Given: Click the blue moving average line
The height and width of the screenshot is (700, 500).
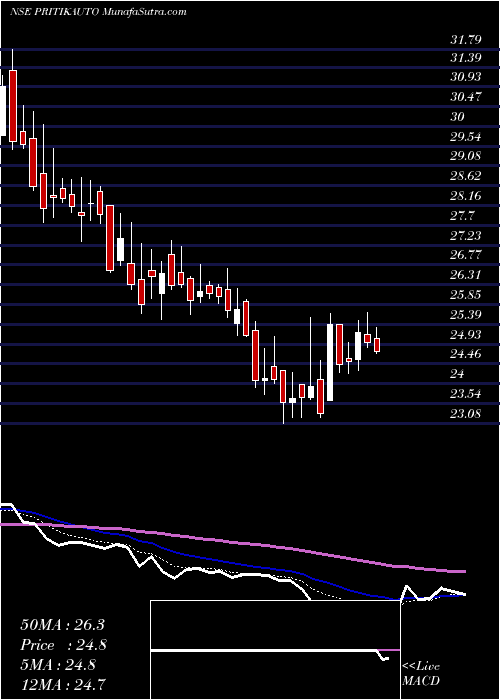Looking at the screenshot, I should click(x=232, y=562).
